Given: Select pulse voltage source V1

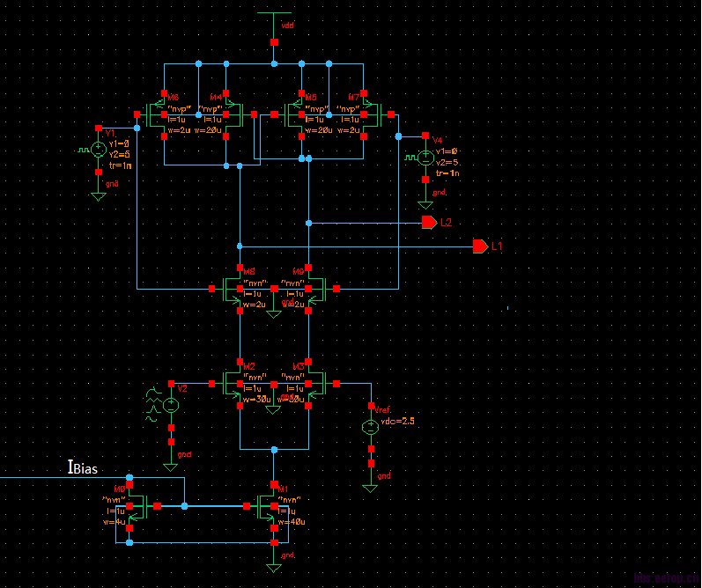Looking at the screenshot, I should click(99, 150).
